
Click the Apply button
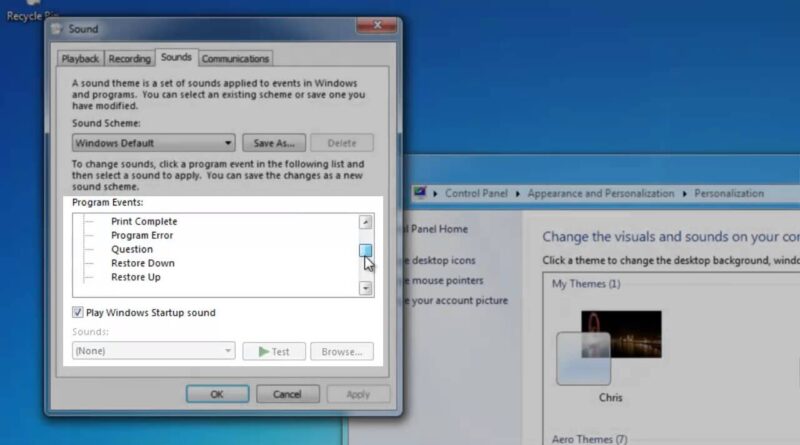click(358, 394)
